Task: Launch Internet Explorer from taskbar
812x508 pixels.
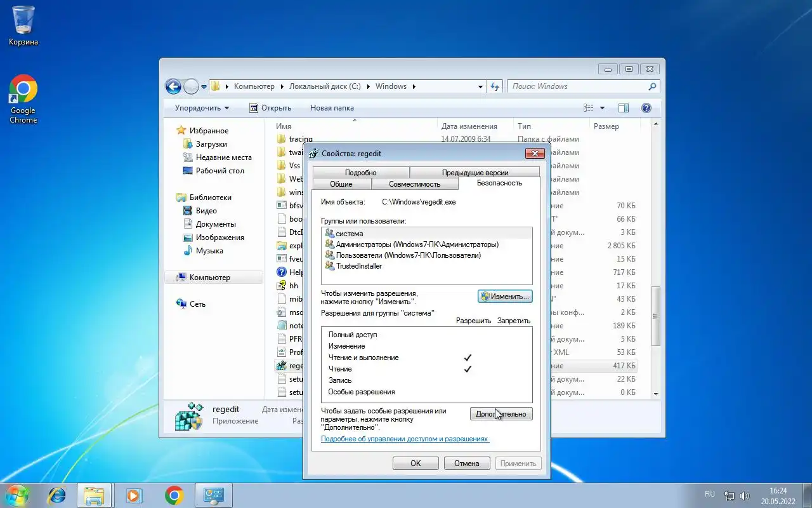Action: (57, 495)
